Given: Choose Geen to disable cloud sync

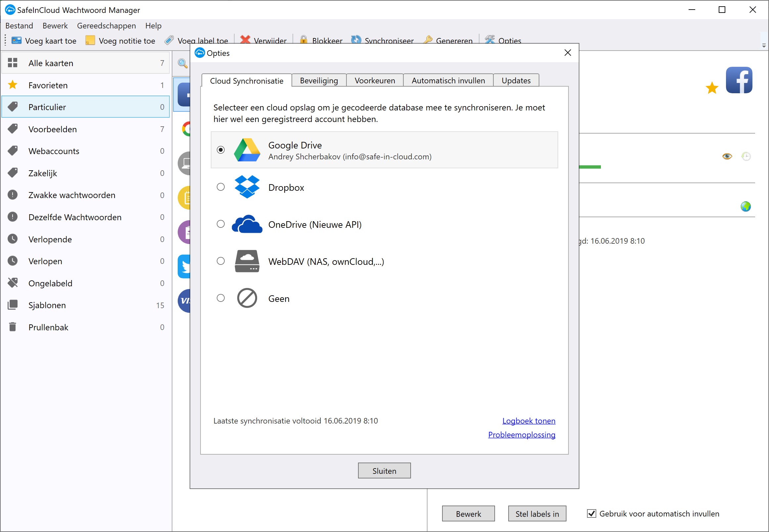Looking at the screenshot, I should 220,298.
